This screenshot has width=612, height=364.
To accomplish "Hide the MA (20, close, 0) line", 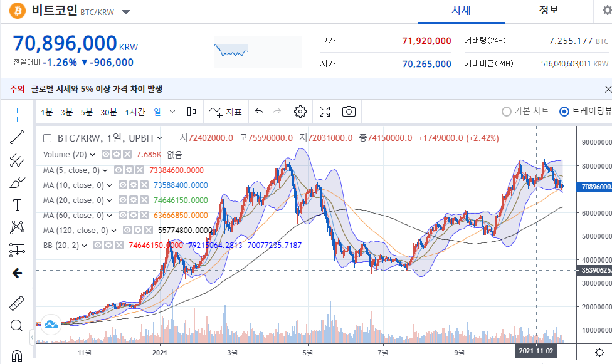I will (x=122, y=200).
